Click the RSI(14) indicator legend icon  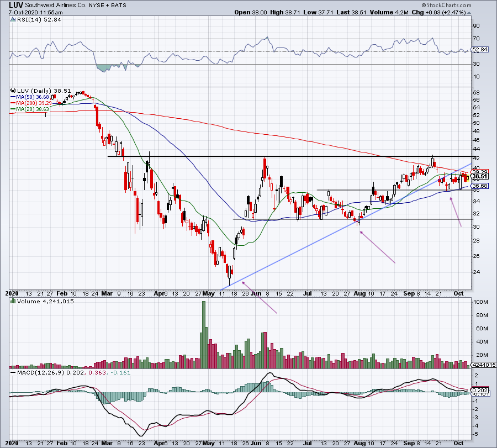13,20
